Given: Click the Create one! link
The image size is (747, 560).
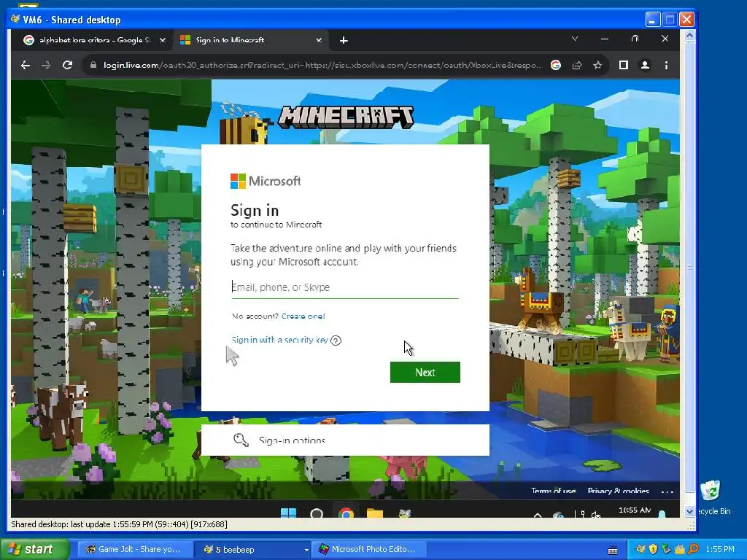Looking at the screenshot, I should [303, 316].
